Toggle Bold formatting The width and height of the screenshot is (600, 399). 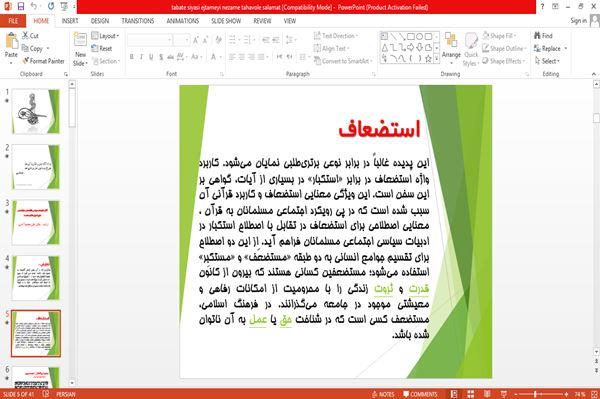coord(132,57)
